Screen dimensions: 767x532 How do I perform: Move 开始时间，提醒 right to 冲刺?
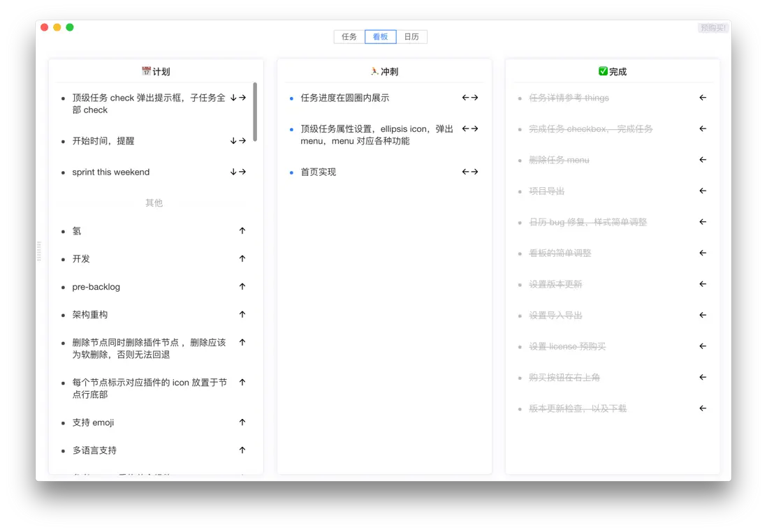242,141
